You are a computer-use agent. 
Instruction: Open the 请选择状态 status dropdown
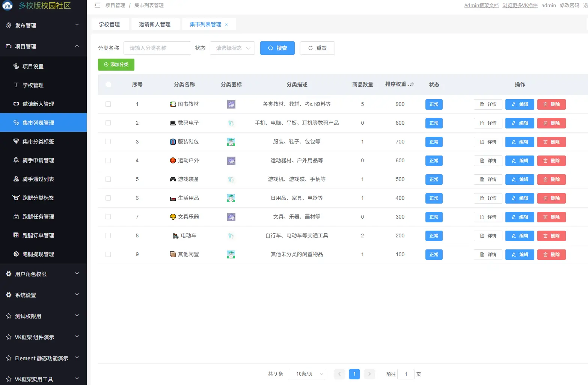point(232,48)
